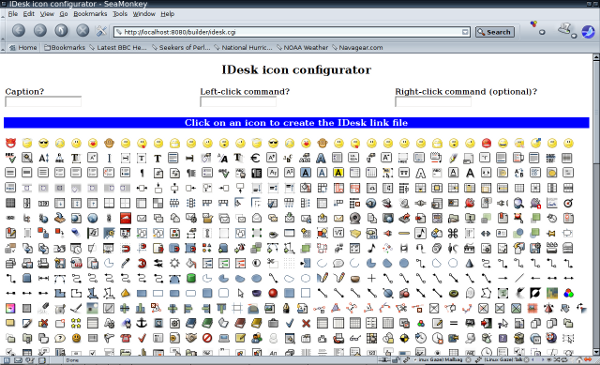Pick the mouse pointer arrow icon
600x365 pixels.
pos(240,293)
